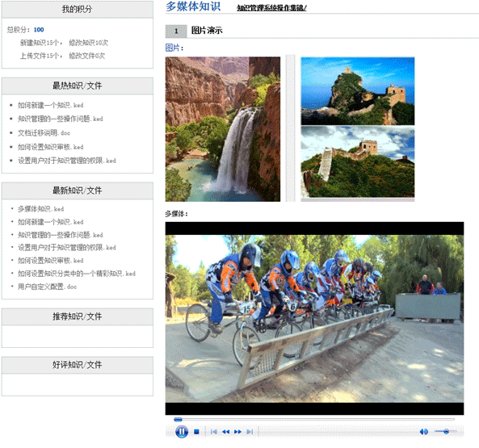Image resolution: width=479 pixels, height=448 pixels.
Task: Click the previous track media button
Action: point(214,432)
